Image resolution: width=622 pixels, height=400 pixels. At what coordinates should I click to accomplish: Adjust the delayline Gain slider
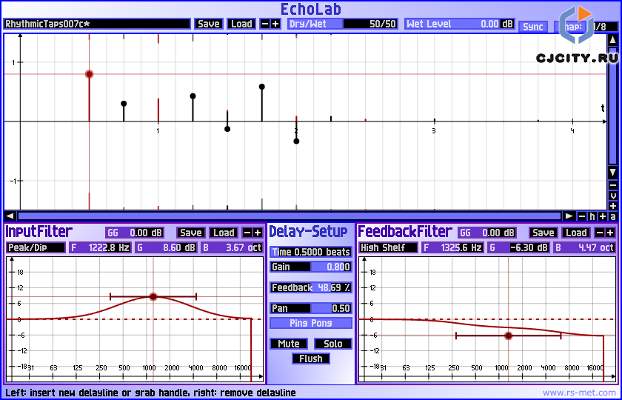pyautogui.click(x=311, y=267)
